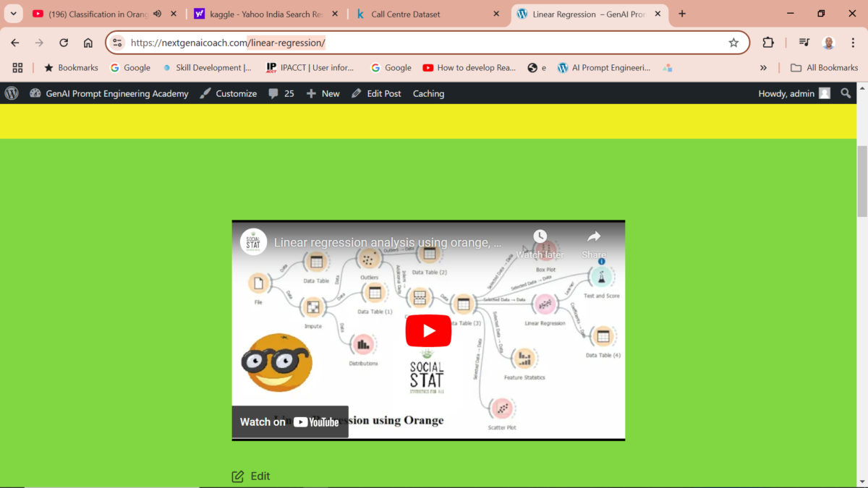Screen dimensions: 868x488
Task: Open the All Bookmarks folder
Action: click(x=824, y=68)
